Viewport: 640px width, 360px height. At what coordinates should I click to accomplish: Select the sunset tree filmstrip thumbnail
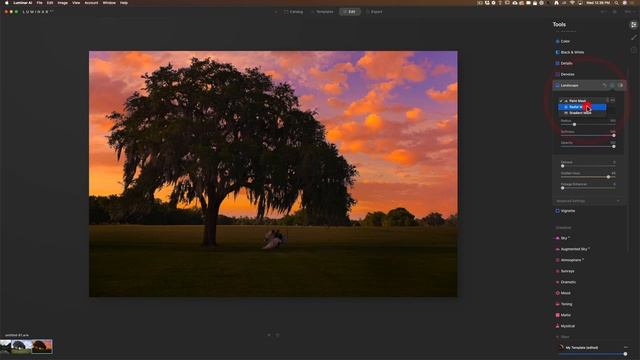click(42, 347)
